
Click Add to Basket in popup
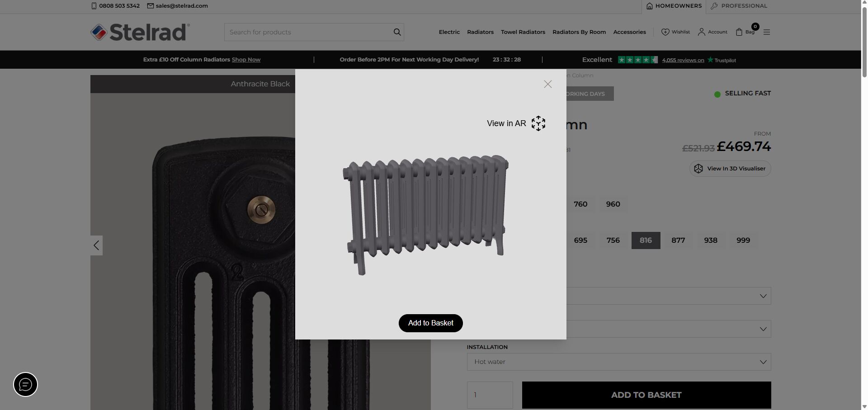[430, 323]
